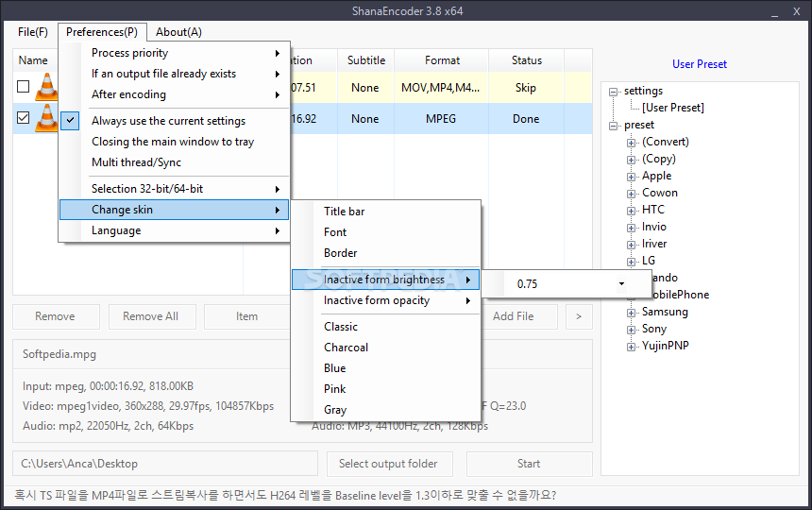This screenshot has height=510, width=812.
Task: Choose the Charcoal skin
Action: [x=346, y=348]
